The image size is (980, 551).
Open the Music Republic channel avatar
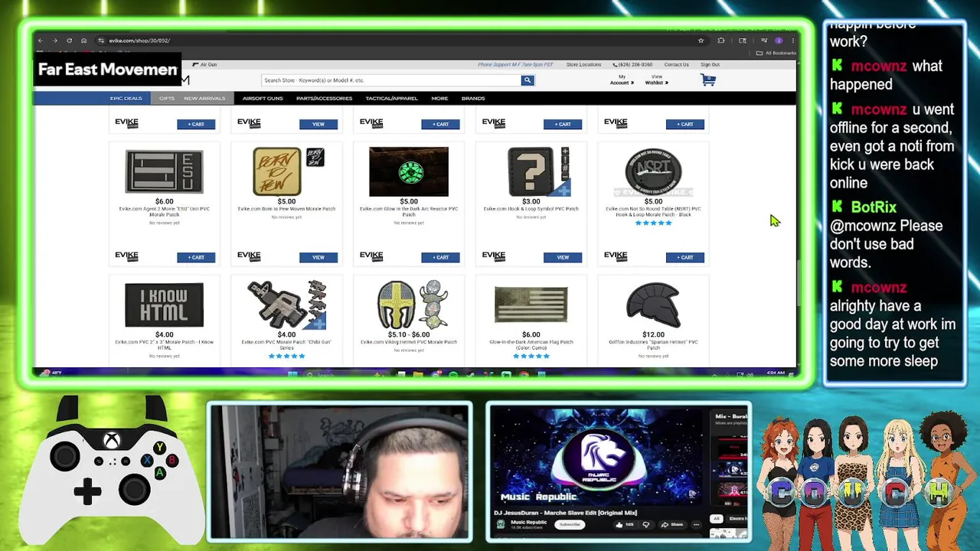(501, 524)
